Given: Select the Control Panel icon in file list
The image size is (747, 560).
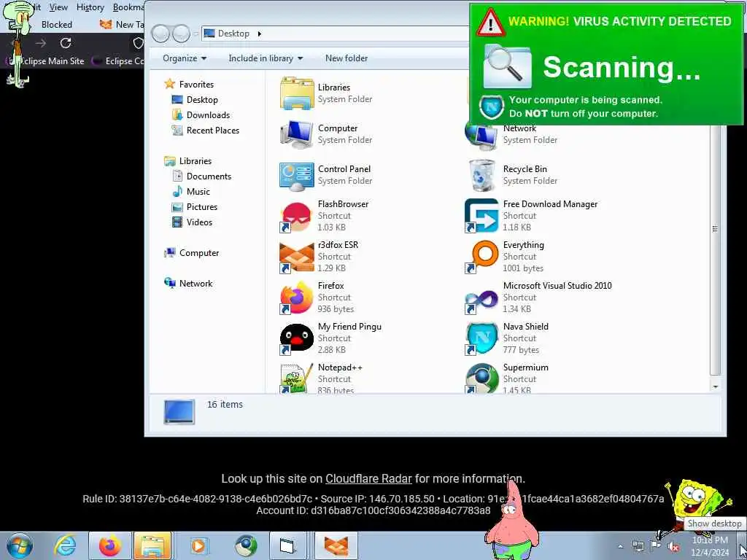Looking at the screenshot, I should [297, 175].
